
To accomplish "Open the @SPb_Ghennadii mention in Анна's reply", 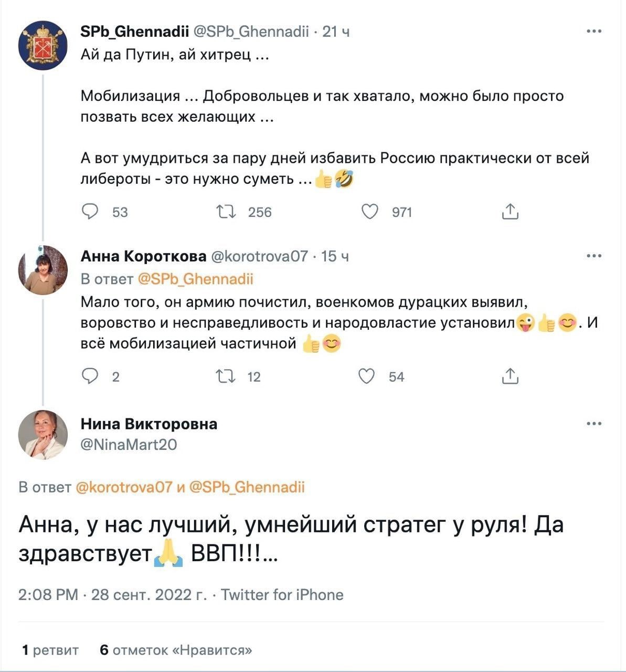I will point(195,279).
